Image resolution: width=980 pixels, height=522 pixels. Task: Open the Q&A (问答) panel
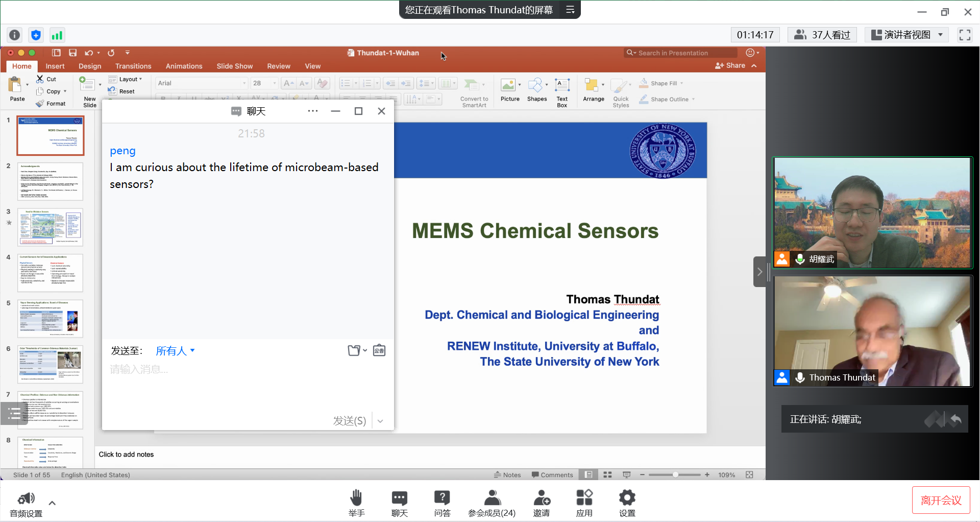pyautogui.click(x=442, y=498)
